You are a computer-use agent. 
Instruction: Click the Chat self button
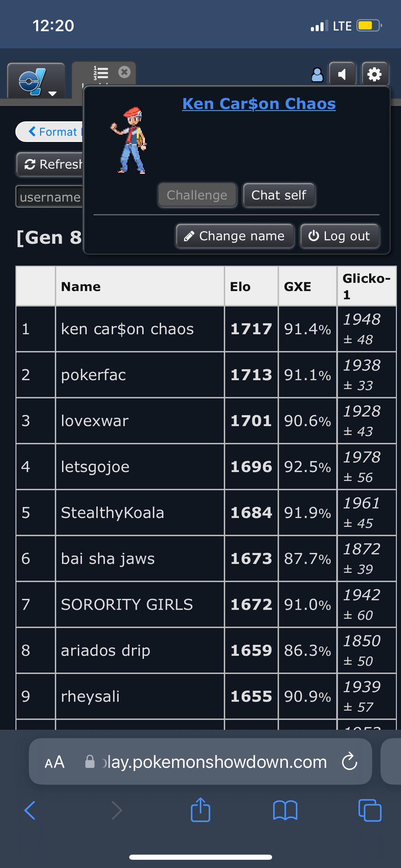279,195
